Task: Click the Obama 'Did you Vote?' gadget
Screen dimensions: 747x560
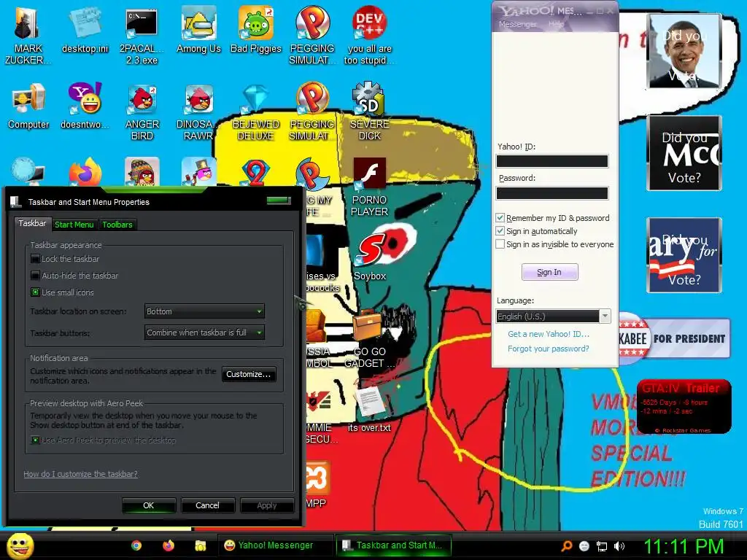Action: tap(684, 51)
